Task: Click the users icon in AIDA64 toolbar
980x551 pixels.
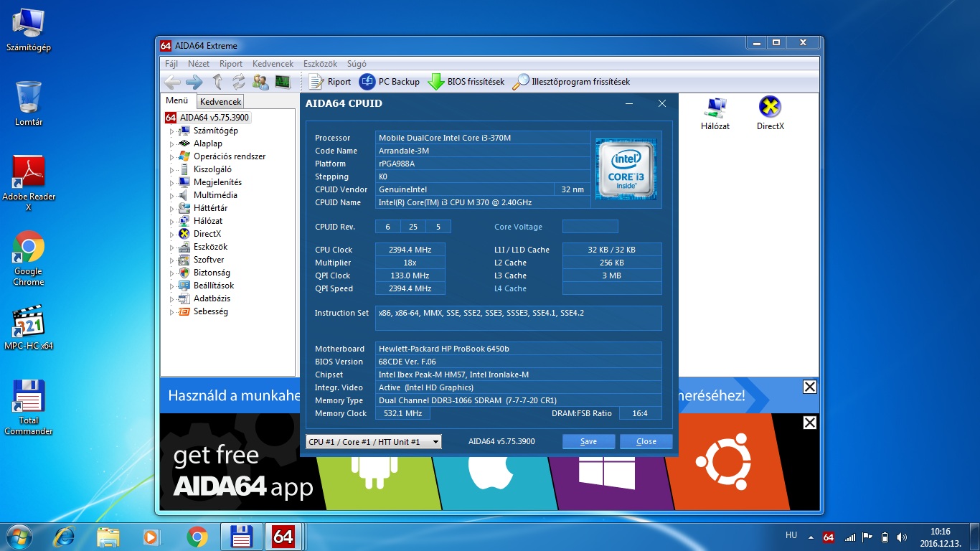Action: [x=260, y=82]
